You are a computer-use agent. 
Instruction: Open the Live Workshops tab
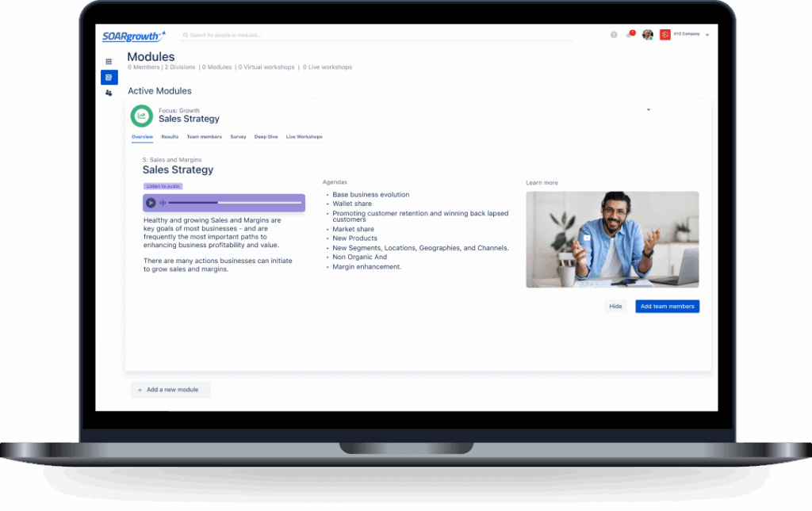[304, 137]
